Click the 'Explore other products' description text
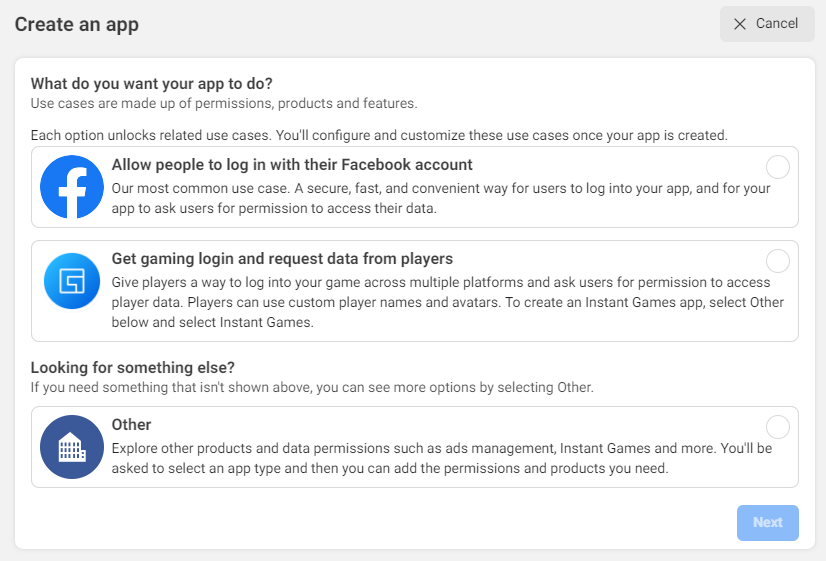 coord(441,458)
